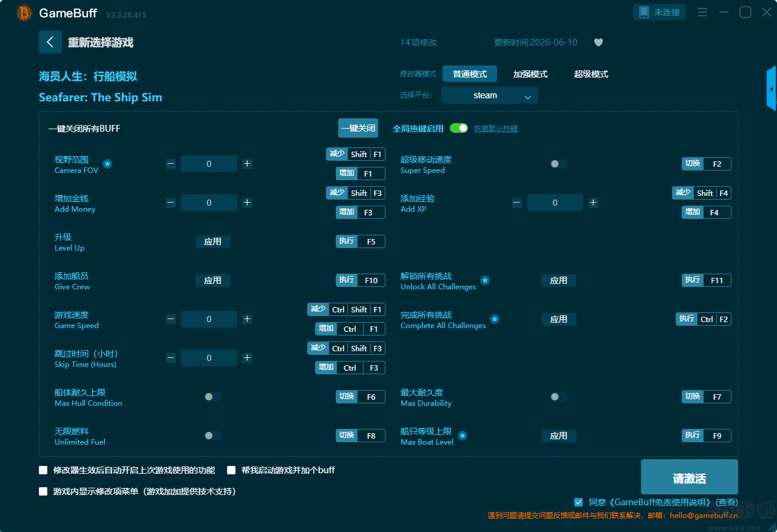Check auto-enable last used functions option
This screenshot has height=532, width=777.
click(43, 470)
